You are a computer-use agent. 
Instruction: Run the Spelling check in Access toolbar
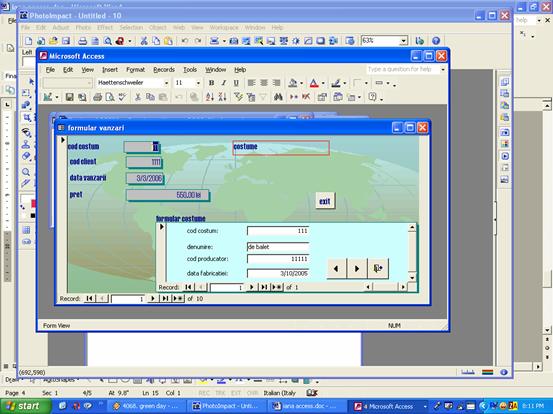tap(122, 97)
